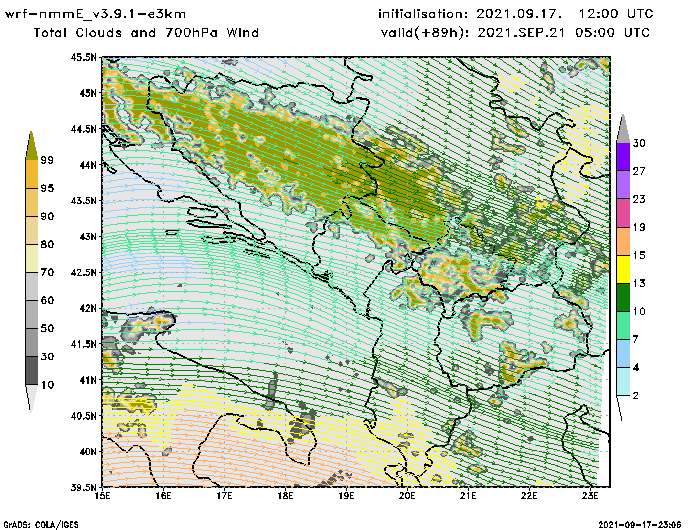Click the '23E' longitude axis label
This screenshot has height=530, width=700.
pos(590,496)
